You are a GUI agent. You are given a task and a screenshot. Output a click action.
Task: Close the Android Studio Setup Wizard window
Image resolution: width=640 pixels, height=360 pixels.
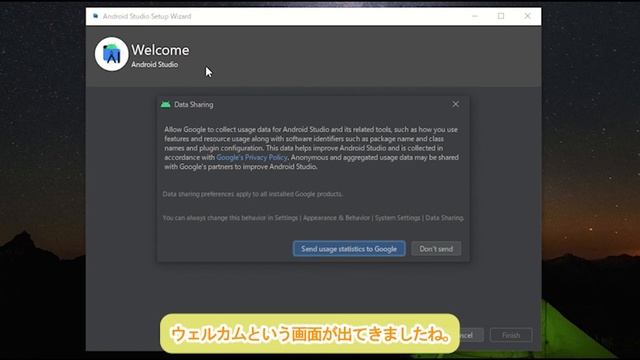[527, 16]
